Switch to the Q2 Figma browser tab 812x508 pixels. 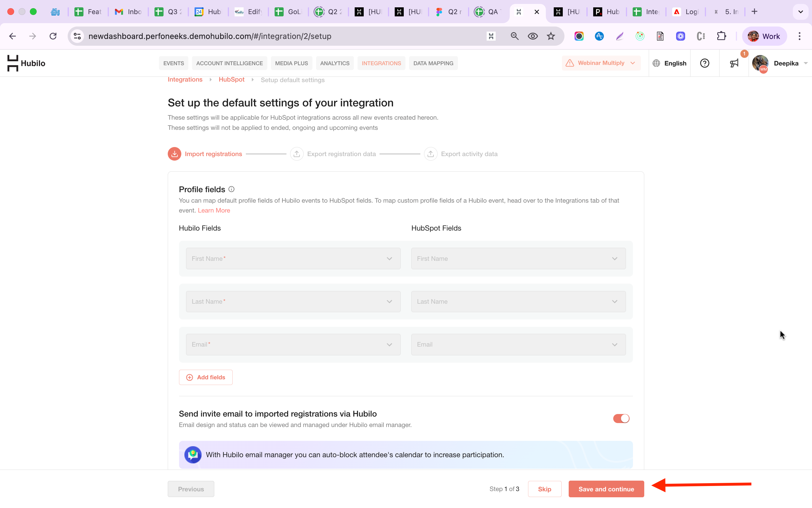point(448,12)
